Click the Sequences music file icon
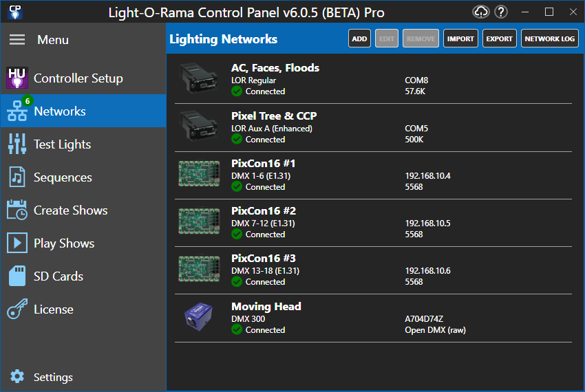 (x=17, y=177)
